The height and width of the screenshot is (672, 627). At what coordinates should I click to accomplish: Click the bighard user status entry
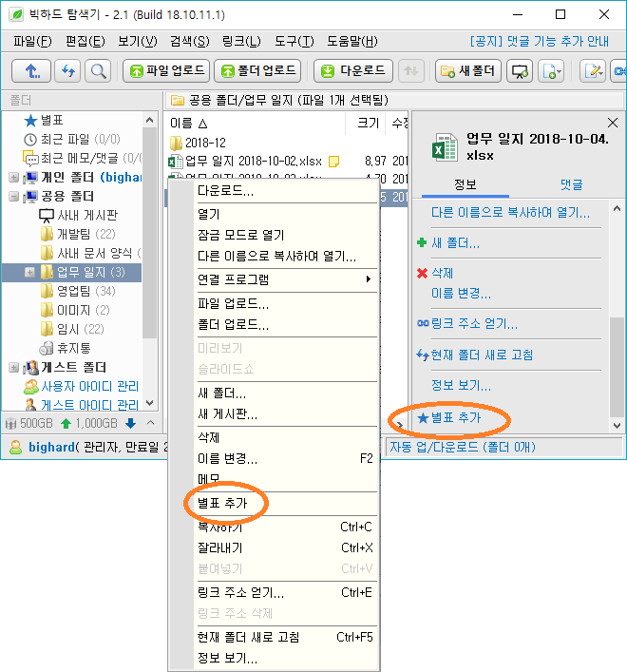pos(88,447)
